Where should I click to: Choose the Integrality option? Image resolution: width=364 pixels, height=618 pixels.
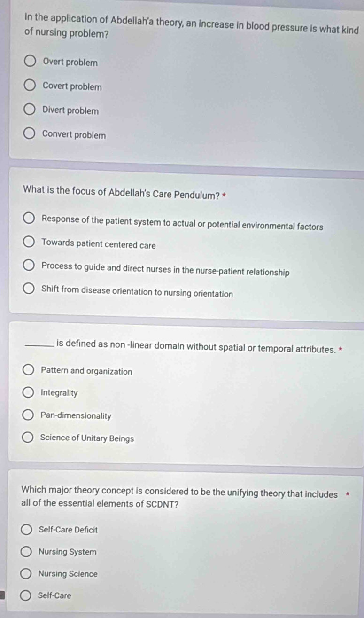point(28,393)
